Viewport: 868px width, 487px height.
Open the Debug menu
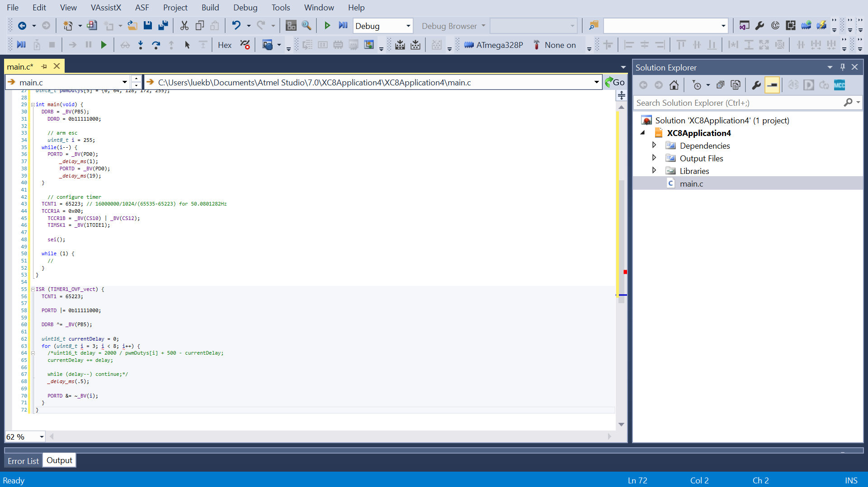click(x=245, y=8)
